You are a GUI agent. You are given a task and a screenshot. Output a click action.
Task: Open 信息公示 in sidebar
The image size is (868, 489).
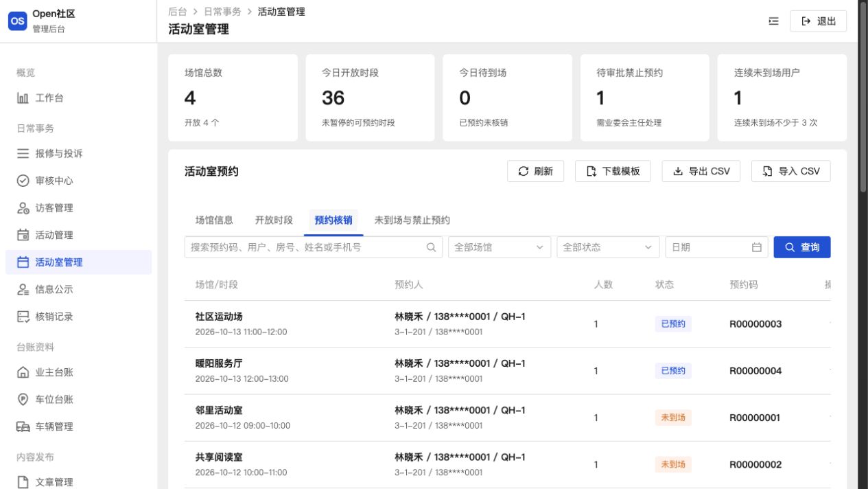78,290
